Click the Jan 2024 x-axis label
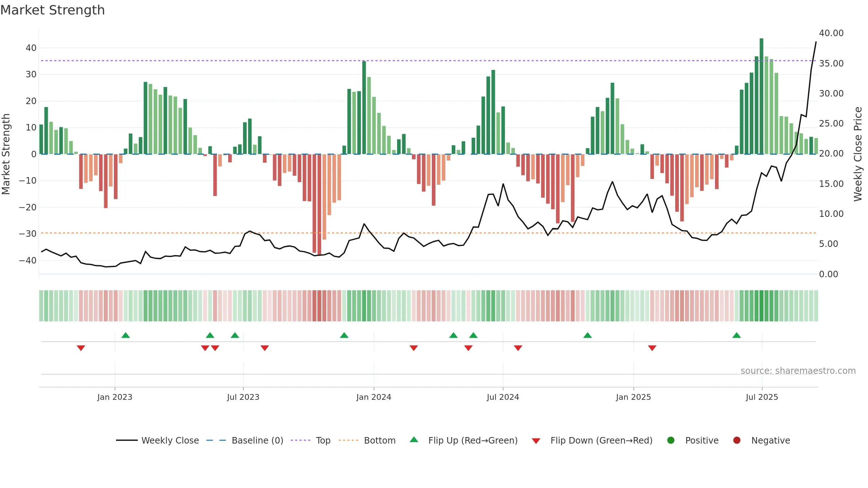The height and width of the screenshot is (488, 868). coord(374,397)
